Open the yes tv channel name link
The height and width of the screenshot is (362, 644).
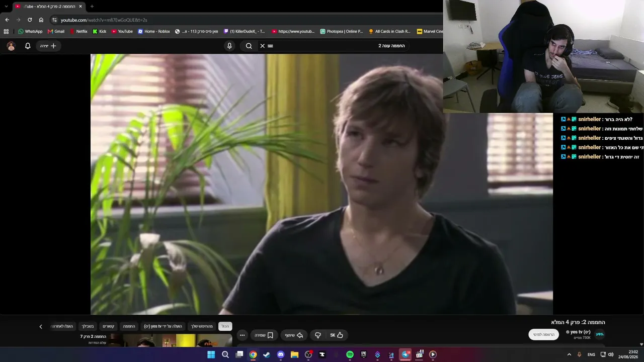[580, 332]
